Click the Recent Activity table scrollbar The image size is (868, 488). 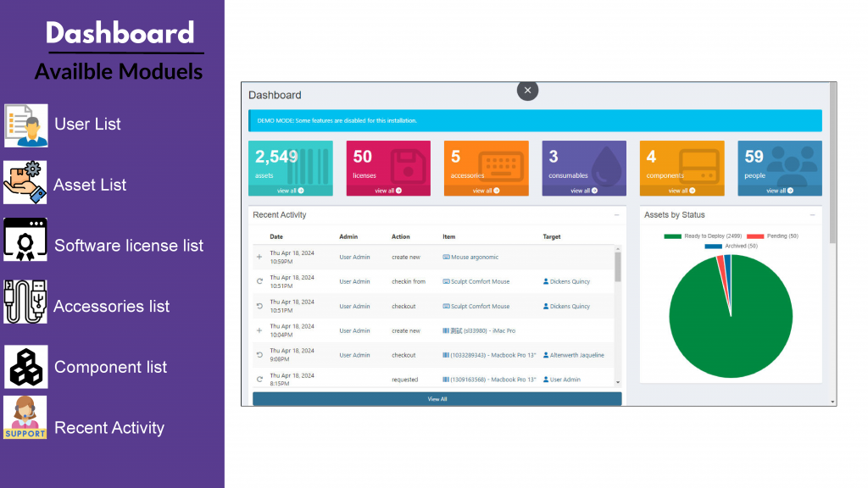(618, 267)
